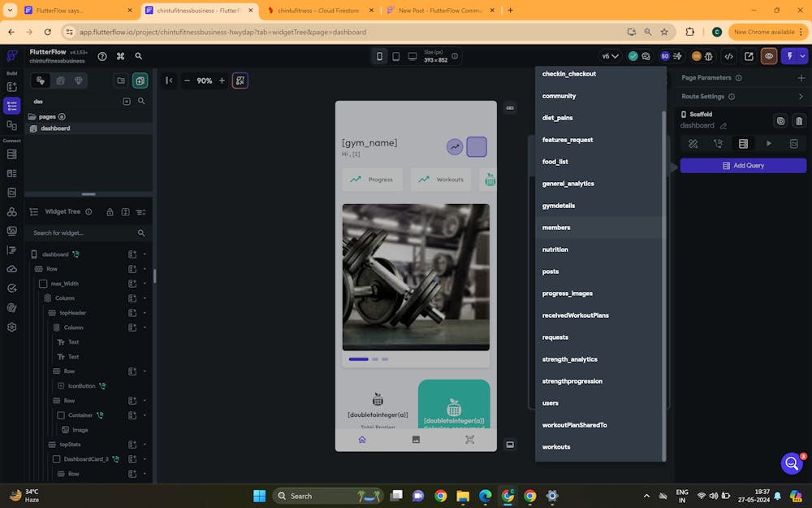Open the cloud functions sidebar icon
The image size is (812, 508).
12,269
